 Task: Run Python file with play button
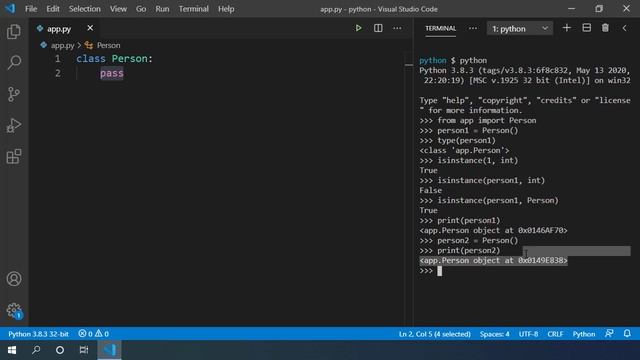pyautogui.click(x=358, y=28)
